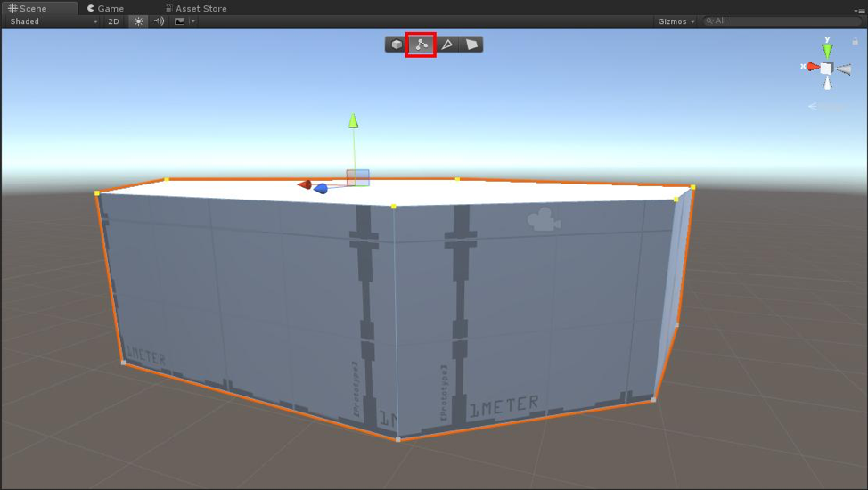The image size is (868, 490).
Task: Toggle scene effects image icon
Action: click(179, 21)
